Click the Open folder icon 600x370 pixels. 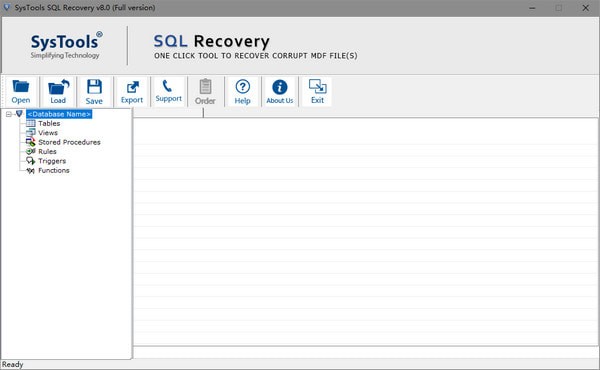point(21,86)
